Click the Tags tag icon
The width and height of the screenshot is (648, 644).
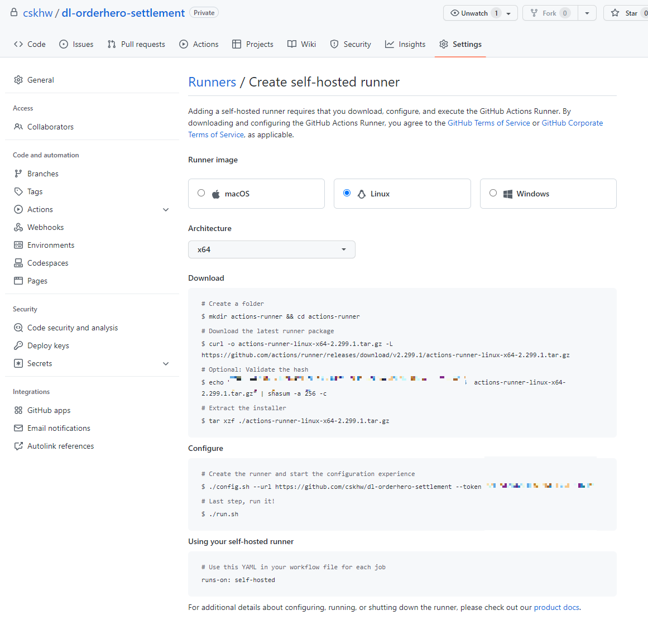coord(18,191)
